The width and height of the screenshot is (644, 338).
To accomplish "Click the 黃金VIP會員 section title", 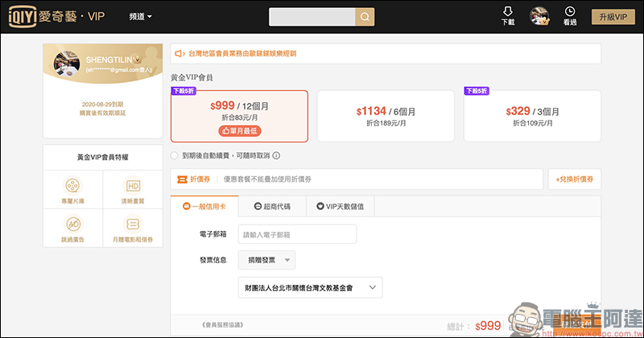I will coord(192,77).
